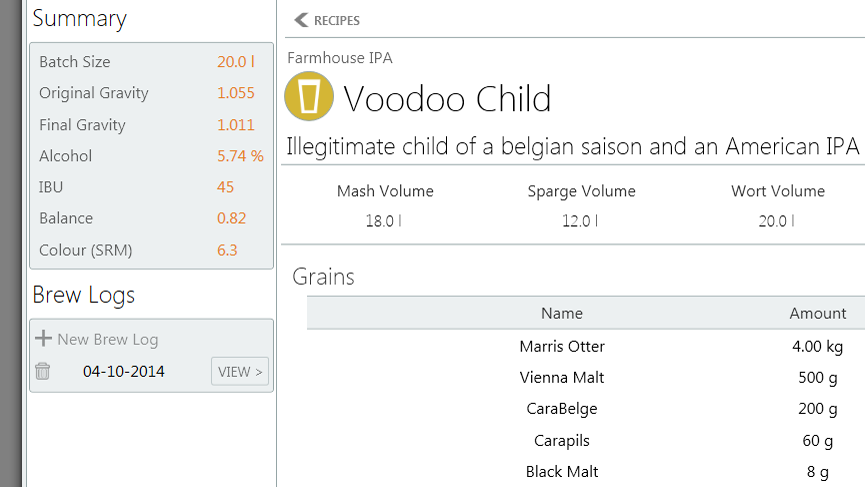Viewport: 865px width, 487px height.
Task: Select the Vienna Malt grain row
Action: [586, 378]
